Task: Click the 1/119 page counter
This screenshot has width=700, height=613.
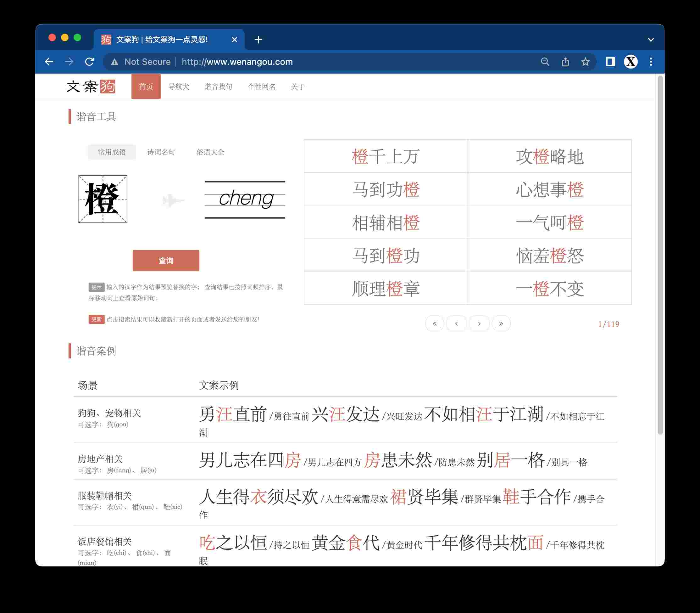Action: tap(608, 324)
